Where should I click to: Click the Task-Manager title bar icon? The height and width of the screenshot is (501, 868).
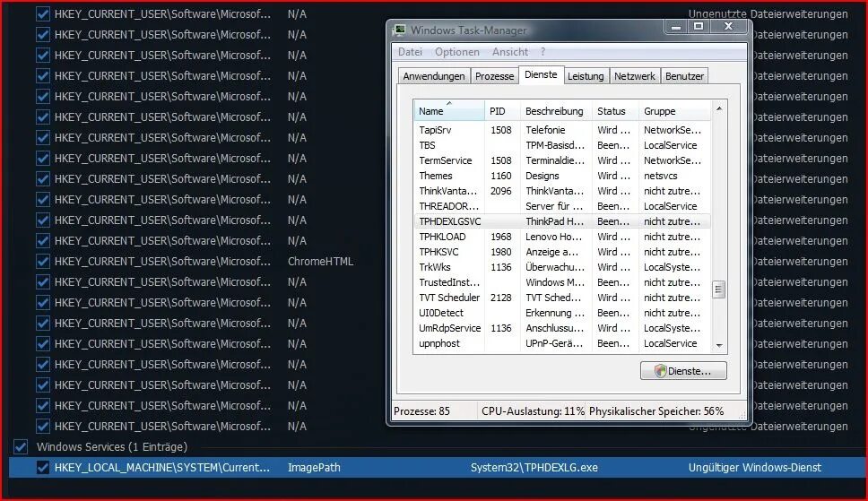[x=398, y=30]
